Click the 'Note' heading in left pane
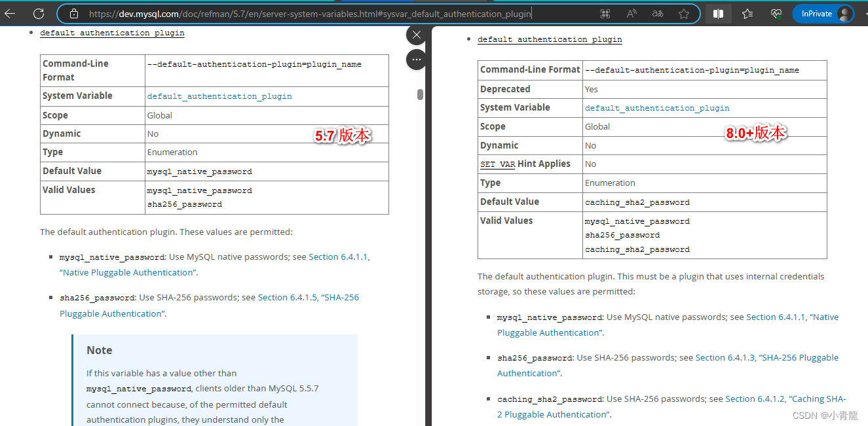 pyautogui.click(x=100, y=350)
